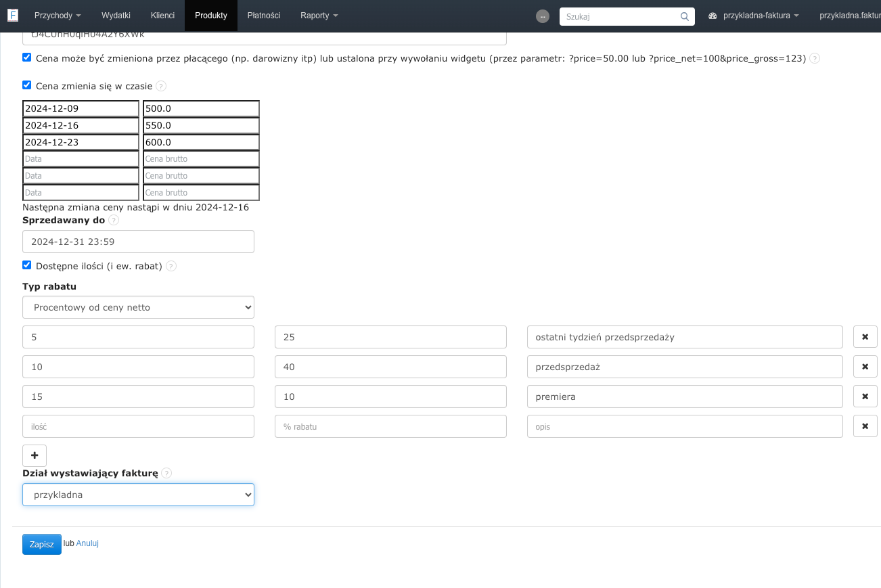Click the price field with 600.0

tap(201, 142)
